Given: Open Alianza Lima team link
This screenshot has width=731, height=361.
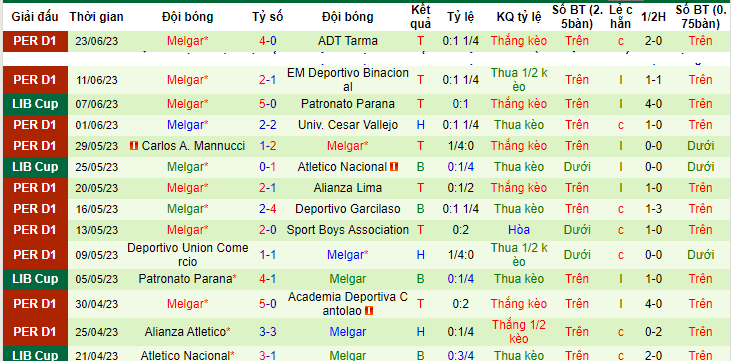Looking at the screenshot, I should (348, 188).
